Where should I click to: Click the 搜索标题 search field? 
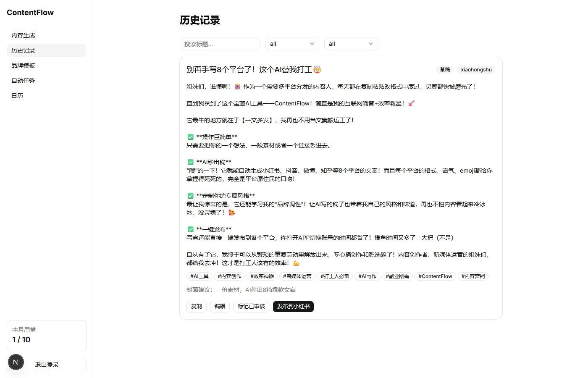click(220, 43)
